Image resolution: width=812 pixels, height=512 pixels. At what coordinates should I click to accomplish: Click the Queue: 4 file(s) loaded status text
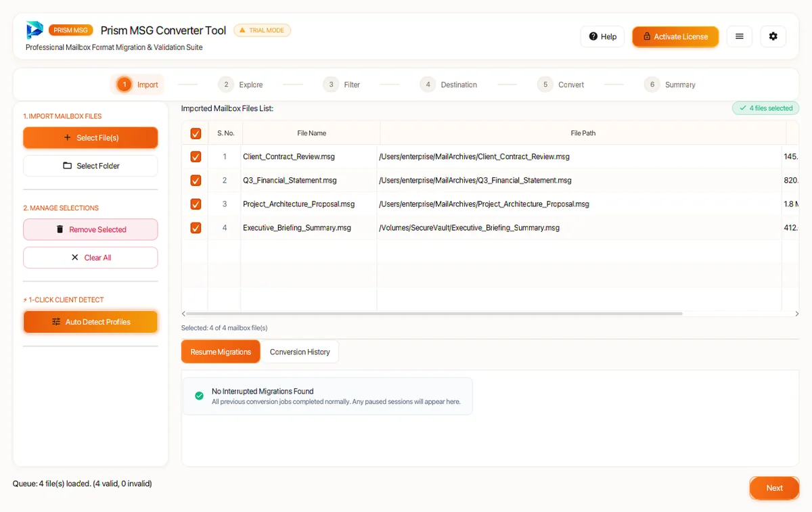click(x=82, y=484)
